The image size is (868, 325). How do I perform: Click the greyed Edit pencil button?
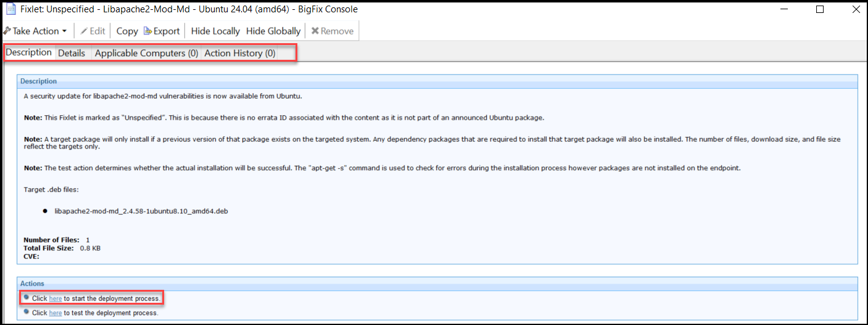point(93,31)
